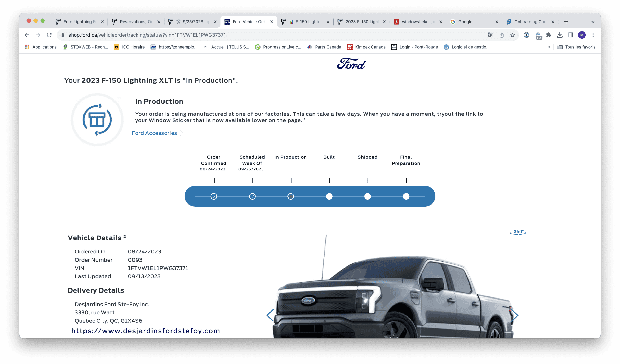Click the Google extensions puzzle icon
The image size is (620, 364).
(548, 35)
